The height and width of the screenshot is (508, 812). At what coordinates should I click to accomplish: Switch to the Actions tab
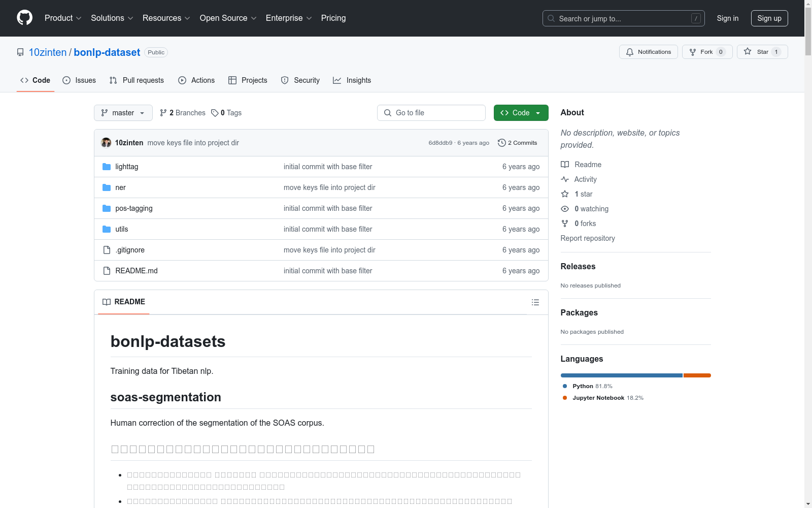pyautogui.click(x=196, y=80)
